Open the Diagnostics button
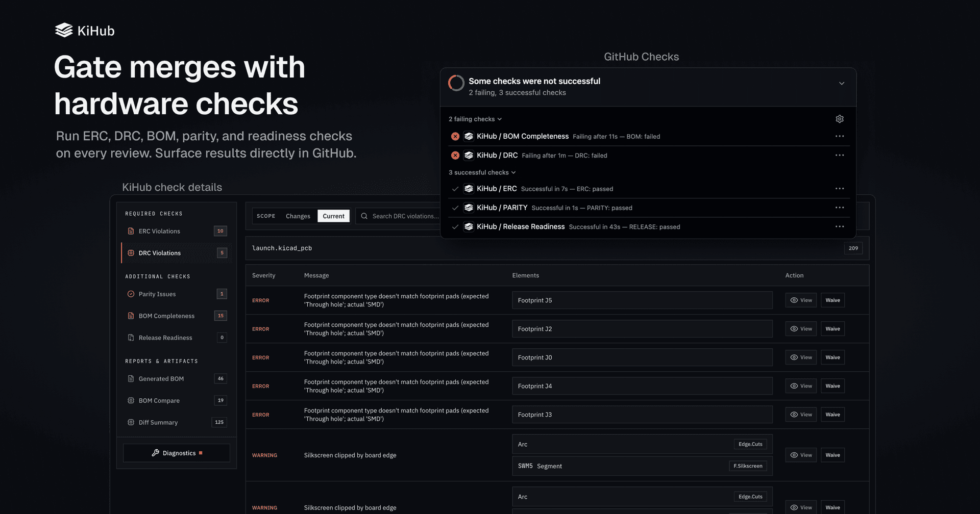Screen dimensions: 980x514 (177, 453)
